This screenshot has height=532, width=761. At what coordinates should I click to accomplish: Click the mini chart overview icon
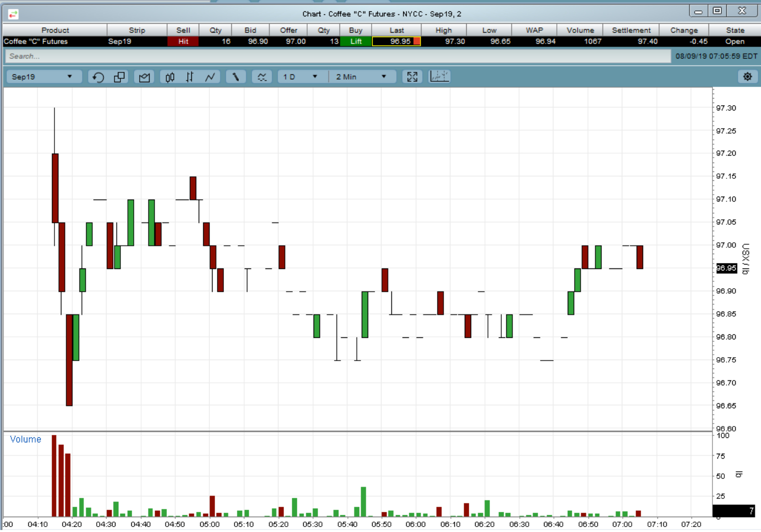tap(439, 76)
